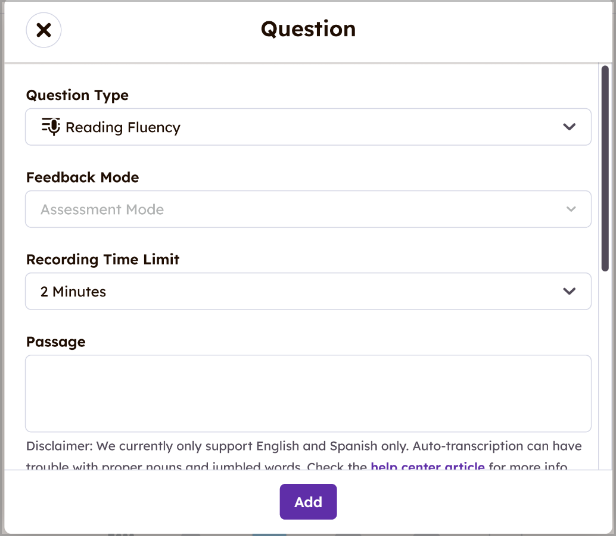Open the help center article link
The height and width of the screenshot is (536, 616).
pos(427,467)
